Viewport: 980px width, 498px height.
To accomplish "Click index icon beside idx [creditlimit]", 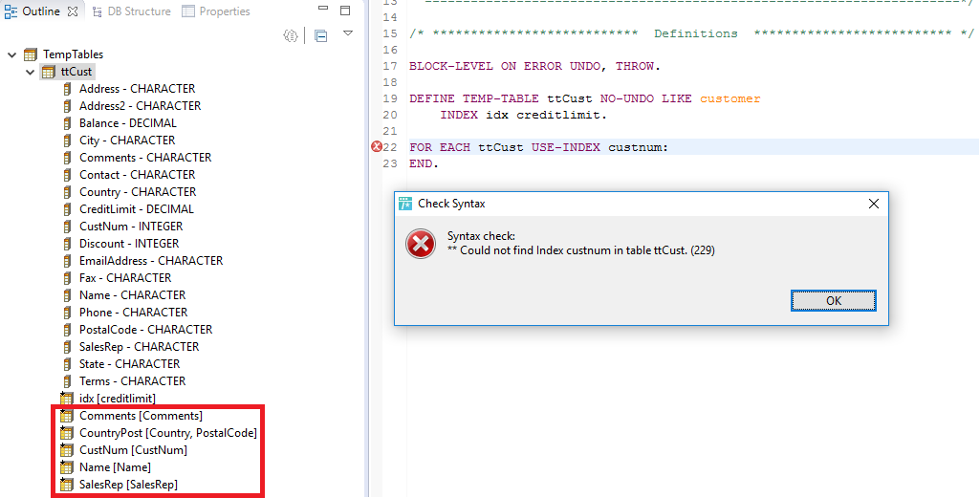I will click(x=67, y=398).
